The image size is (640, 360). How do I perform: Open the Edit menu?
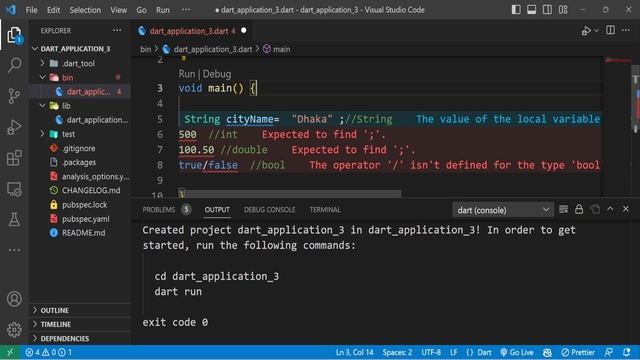click(53, 10)
